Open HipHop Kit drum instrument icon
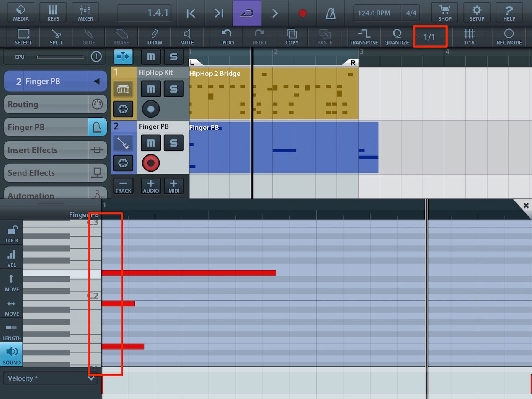 click(x=123, y=89)
